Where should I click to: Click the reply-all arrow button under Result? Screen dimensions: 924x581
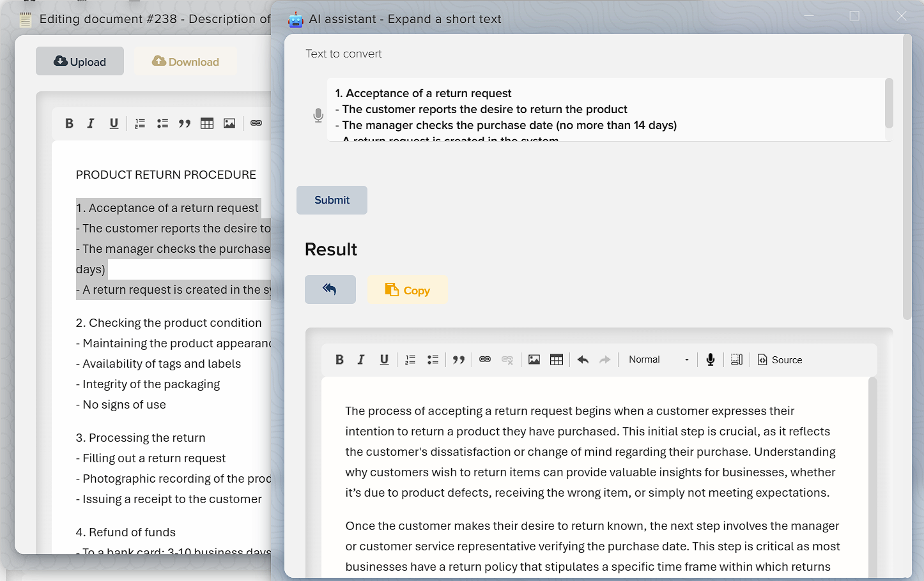tap(330, 289)
